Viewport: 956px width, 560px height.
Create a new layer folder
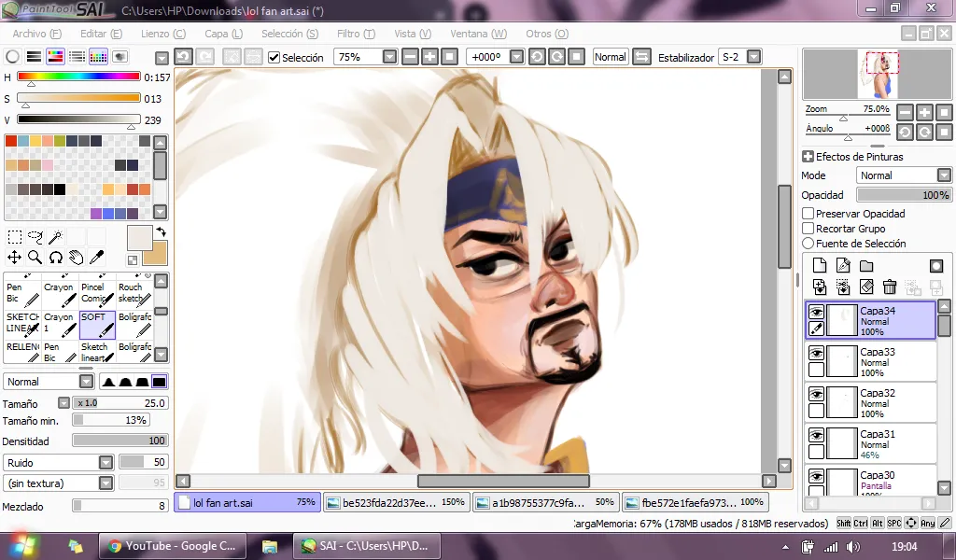866,266
